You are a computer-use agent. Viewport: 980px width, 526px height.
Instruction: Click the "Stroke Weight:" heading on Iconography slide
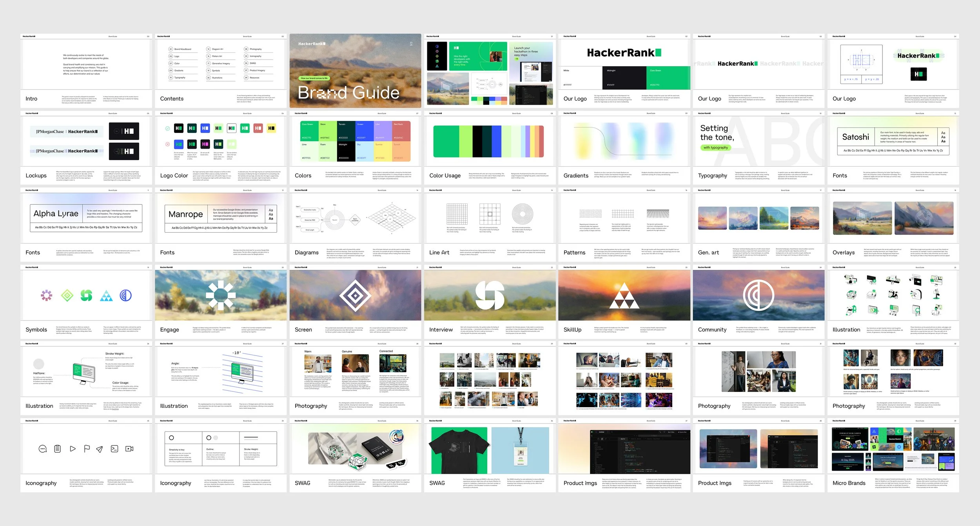coord(251,450)
